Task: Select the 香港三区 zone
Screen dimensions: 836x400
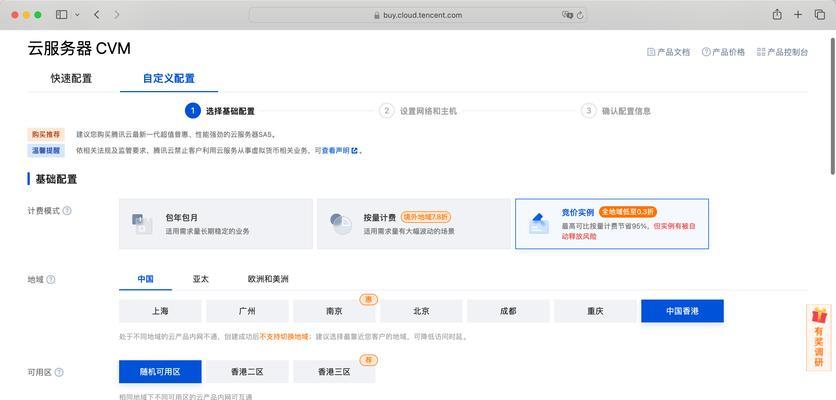Action: coord(334,372)
